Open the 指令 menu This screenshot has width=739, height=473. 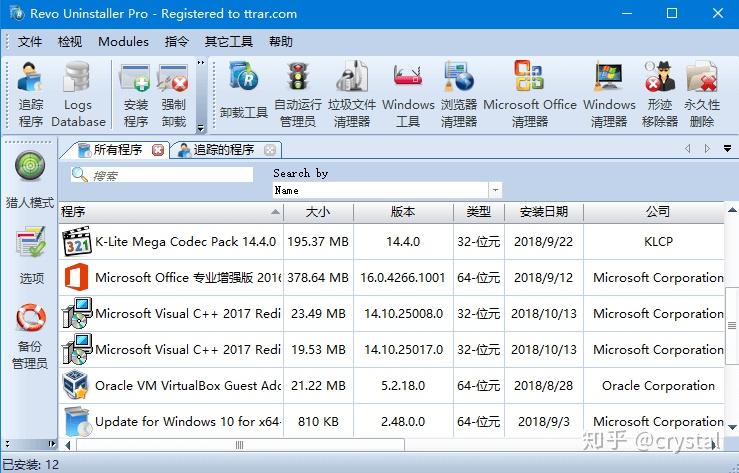[177, 41]
